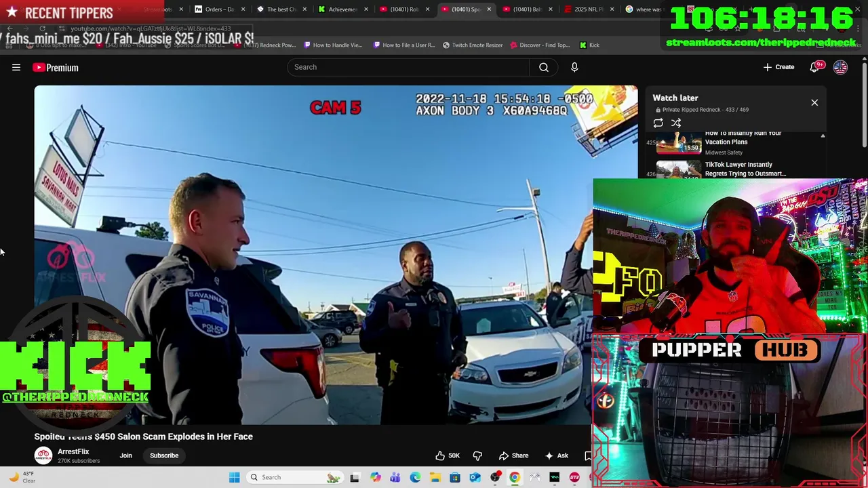The width and height of the screenshot is (868, 488).
Task: Open the YouTube guide hamburger menu
Action: pyautogui.click(x=16, y=67)
